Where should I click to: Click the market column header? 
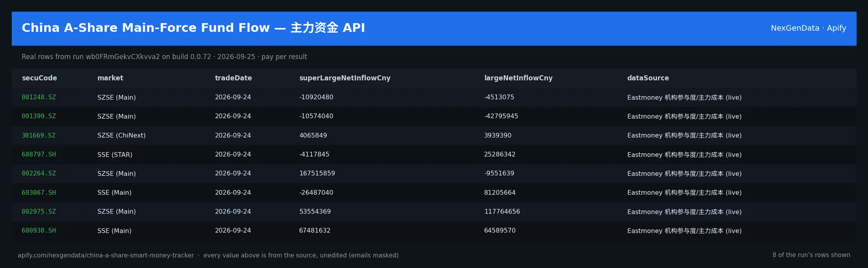[110, 78]
